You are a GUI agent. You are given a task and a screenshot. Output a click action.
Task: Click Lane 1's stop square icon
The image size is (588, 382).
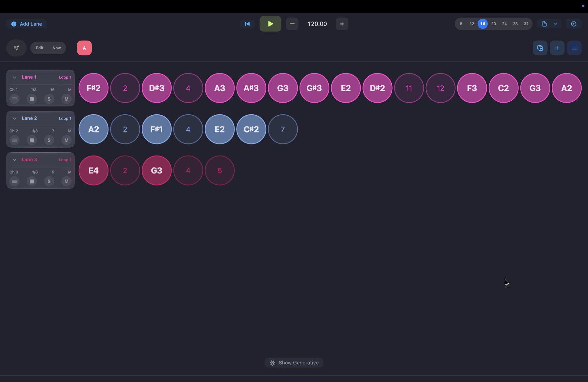click(x=32, y=99)
